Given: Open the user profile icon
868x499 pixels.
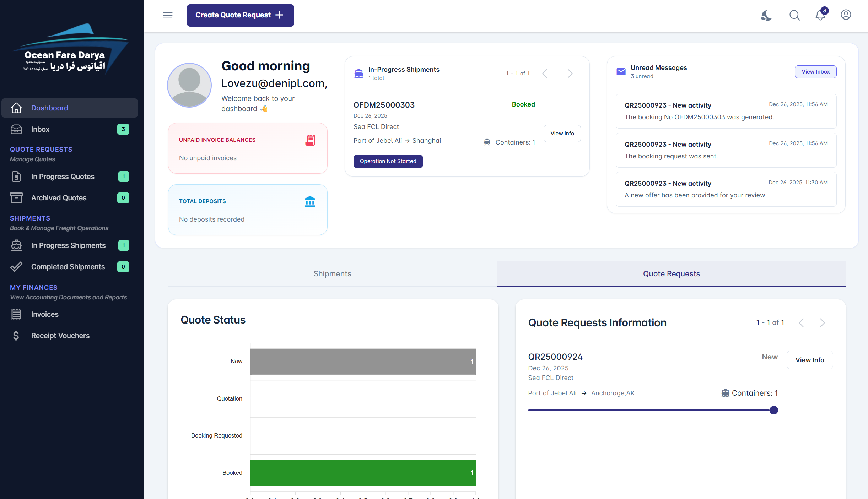Looking at the screenshot, I should coord(846,15).
